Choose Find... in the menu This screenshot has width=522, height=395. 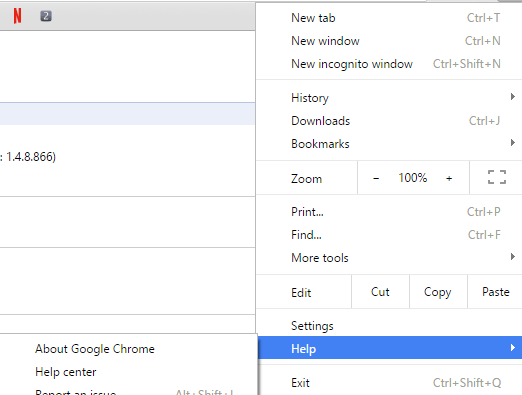[x=389, y=235]
